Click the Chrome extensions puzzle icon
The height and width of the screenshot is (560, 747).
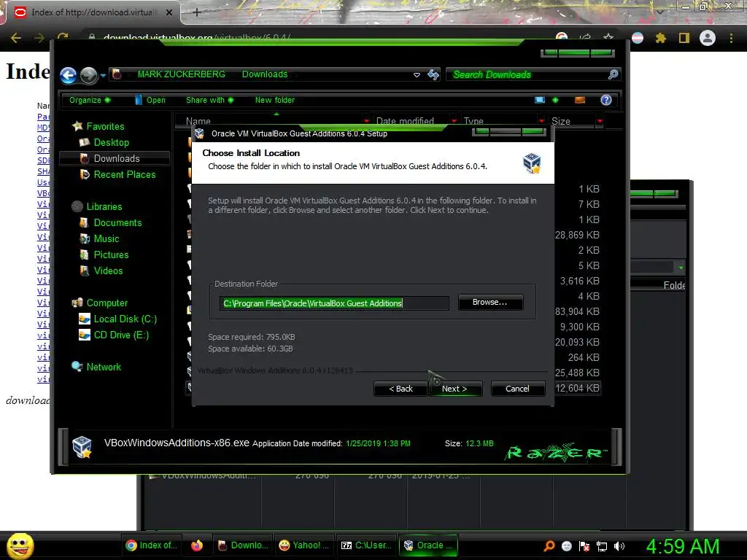click(x=660, y=38)
